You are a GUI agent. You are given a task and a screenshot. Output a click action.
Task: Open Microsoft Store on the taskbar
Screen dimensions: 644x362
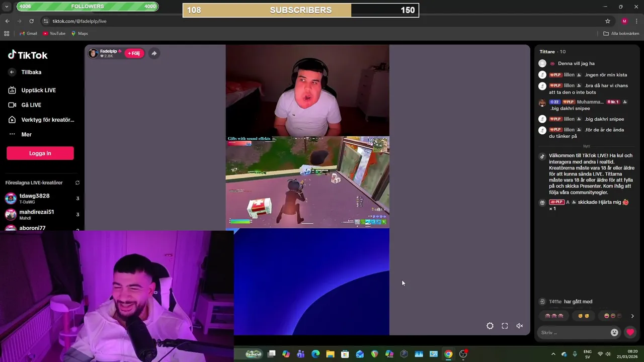point(345,354)
